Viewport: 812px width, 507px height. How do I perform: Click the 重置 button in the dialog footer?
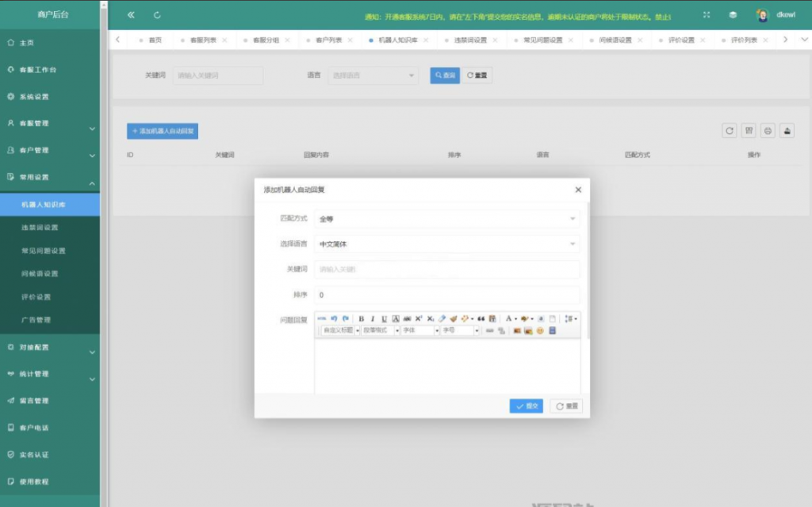pos(566,406)
